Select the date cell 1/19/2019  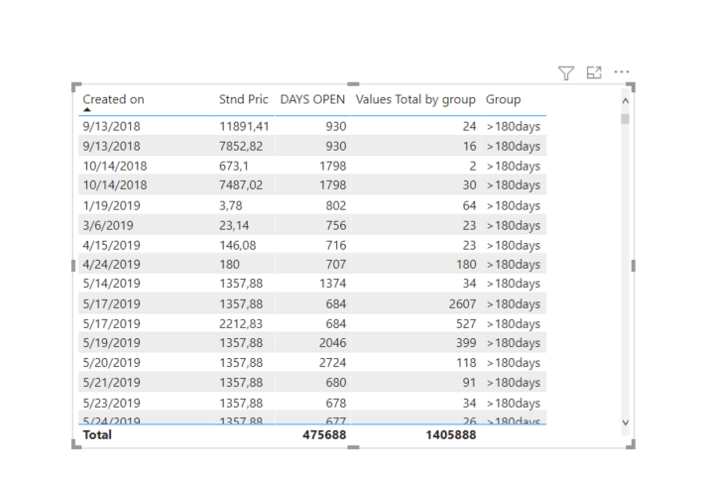click(x=112, y=205)
